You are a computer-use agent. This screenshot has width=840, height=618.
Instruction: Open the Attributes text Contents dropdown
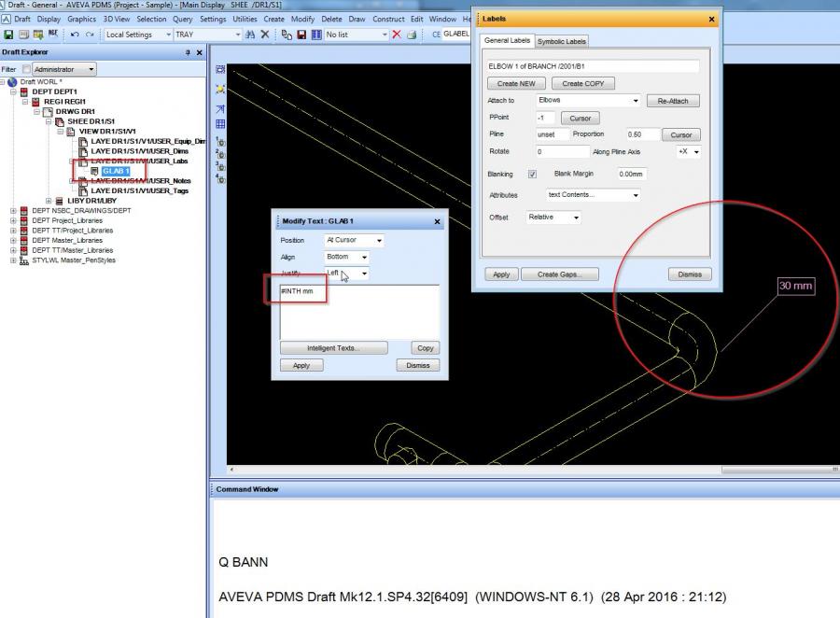pyautogui.click(x=636, y=195)
